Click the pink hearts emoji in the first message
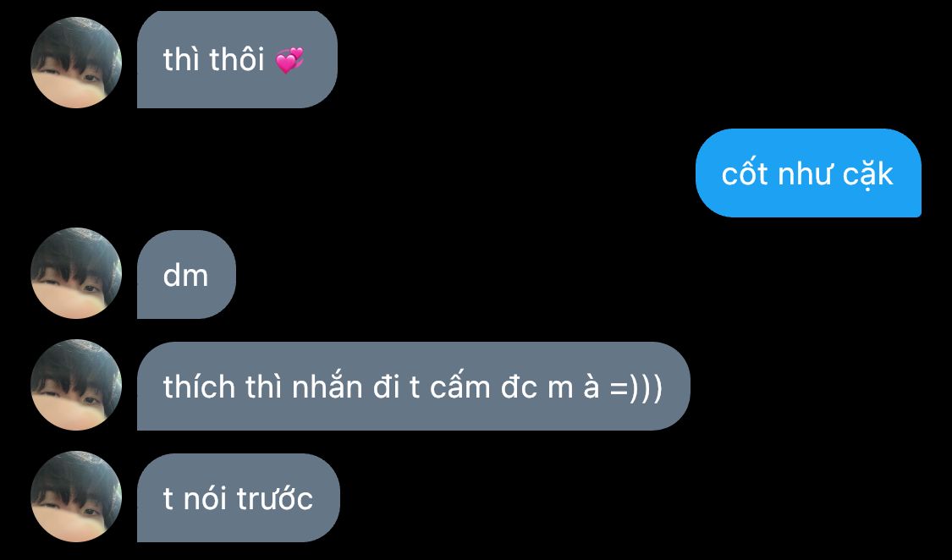 click(x=289, y=61)
